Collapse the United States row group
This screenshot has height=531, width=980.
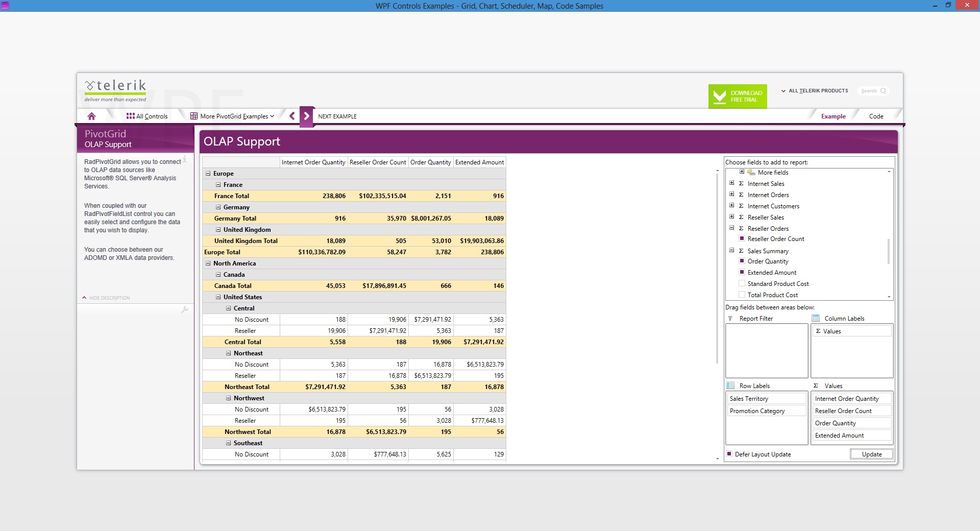point(218,297)
